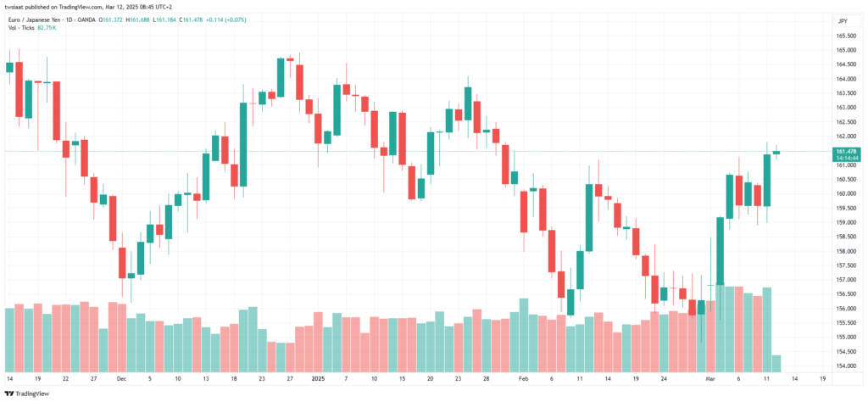Select the 2025 marker on time axis
Viewport: 868px width, 402px height.
[318, 379]
